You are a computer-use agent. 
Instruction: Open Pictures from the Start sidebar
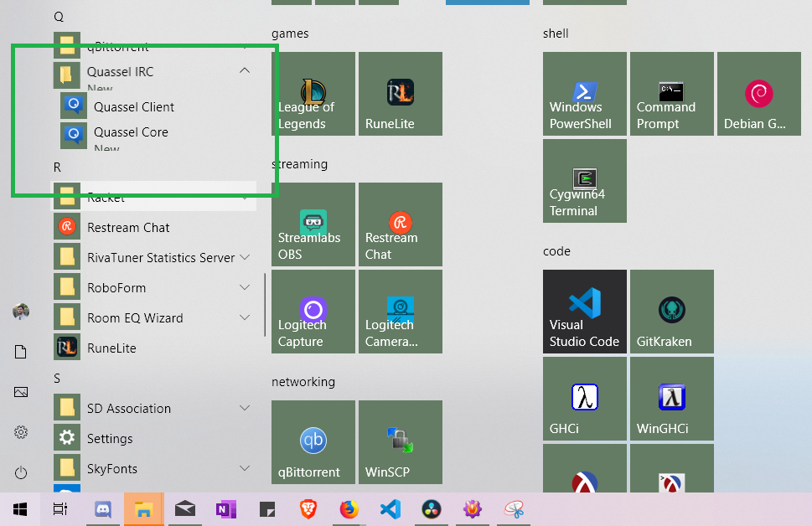pyautogui.click(x=21, y=392)
